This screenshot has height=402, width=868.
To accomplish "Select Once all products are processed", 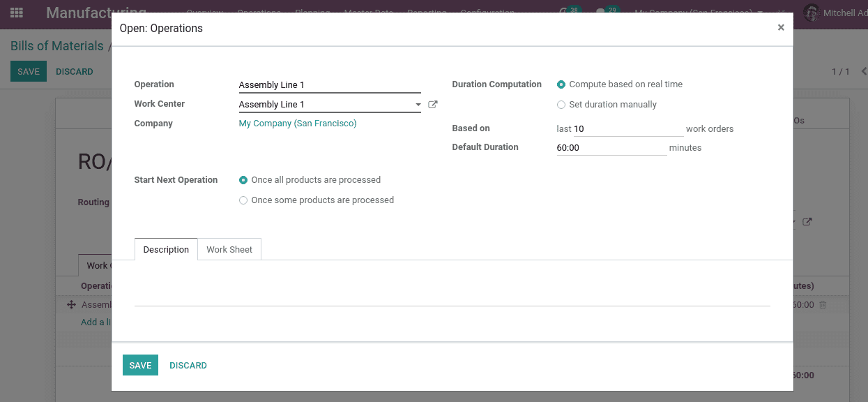I will coord(243,180).
